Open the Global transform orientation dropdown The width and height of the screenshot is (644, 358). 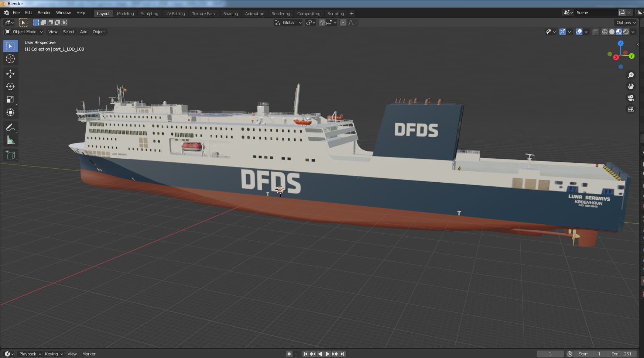coord(288,23)
